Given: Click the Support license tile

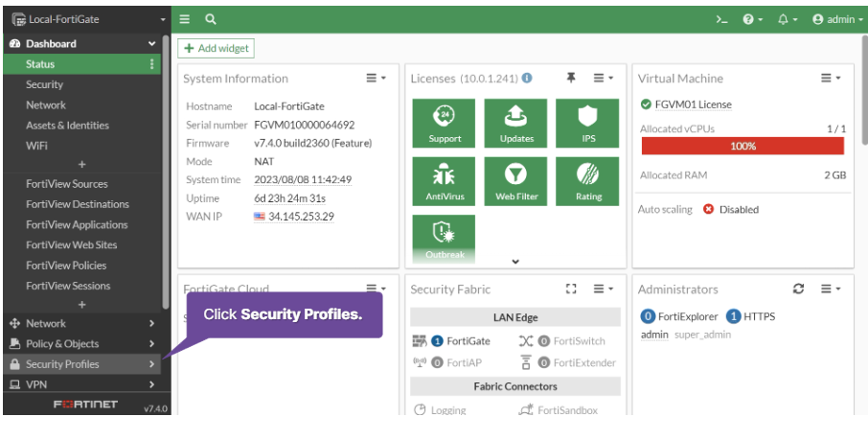Looking at the screenshot, I should coord(444,124).
